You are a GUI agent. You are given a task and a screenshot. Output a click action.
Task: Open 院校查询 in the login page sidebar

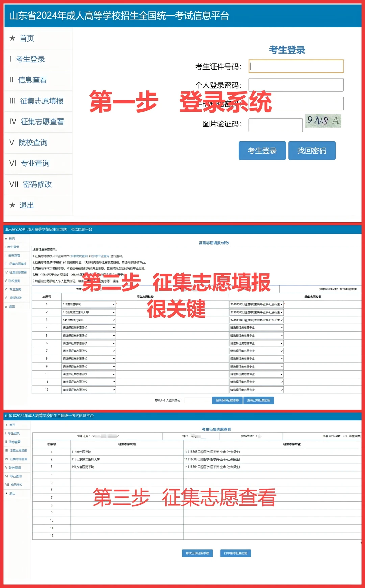[x=33, y=143]
